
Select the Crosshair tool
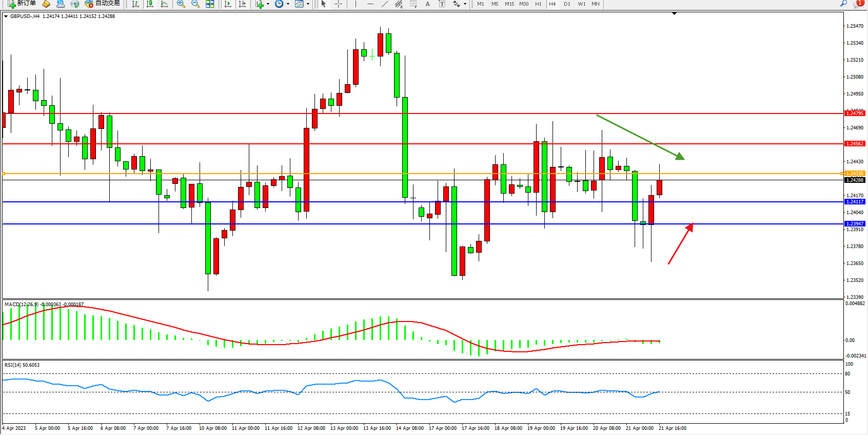coord(338,4)
